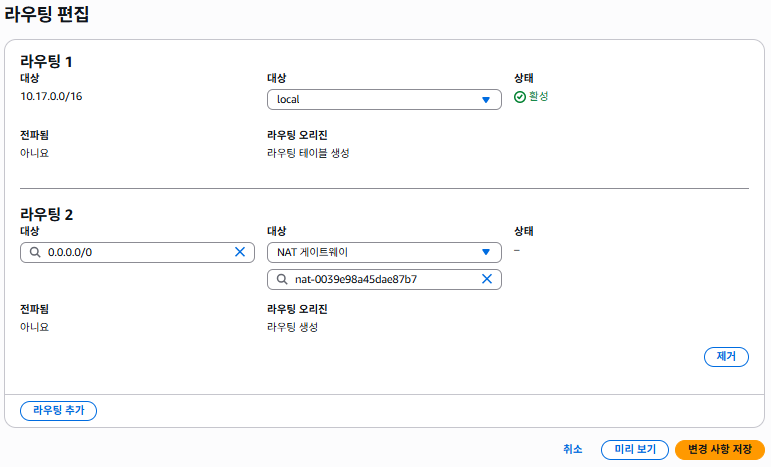
Task: Cancel editing via 취소 link
Action: pyautogui.click(x=572, y=450)
